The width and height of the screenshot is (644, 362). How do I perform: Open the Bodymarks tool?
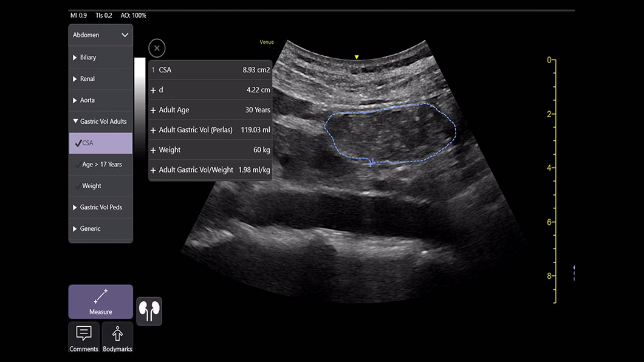pos(117,338)
